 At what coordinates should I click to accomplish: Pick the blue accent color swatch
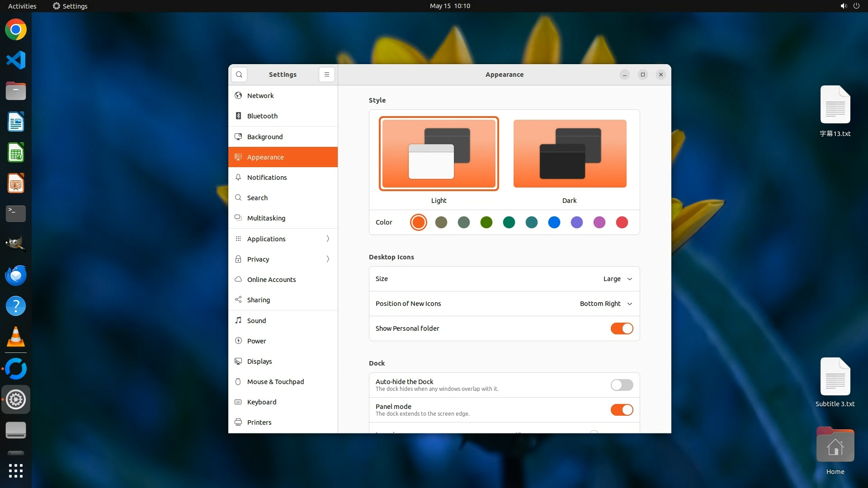coord(554,222)
